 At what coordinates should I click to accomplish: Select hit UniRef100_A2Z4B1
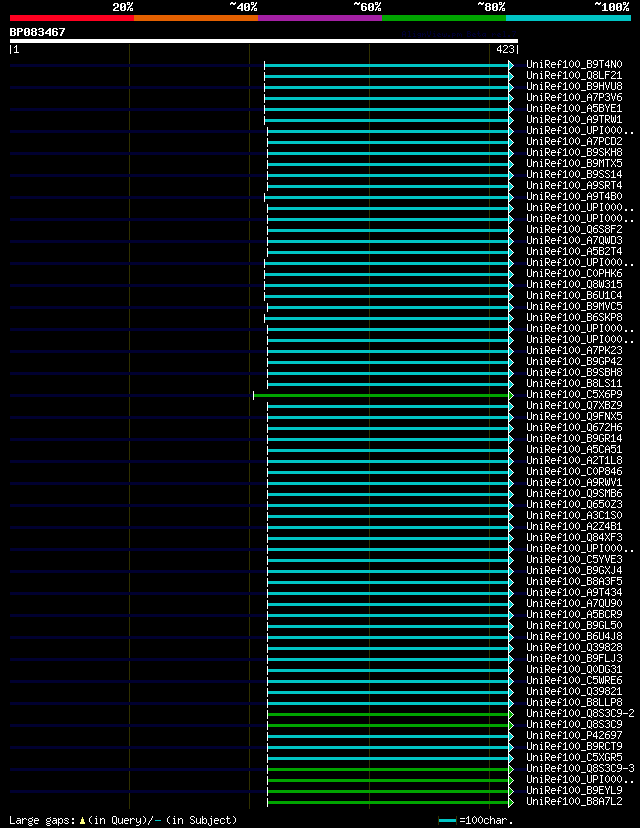pyautogui.click(x=574, y=526)
